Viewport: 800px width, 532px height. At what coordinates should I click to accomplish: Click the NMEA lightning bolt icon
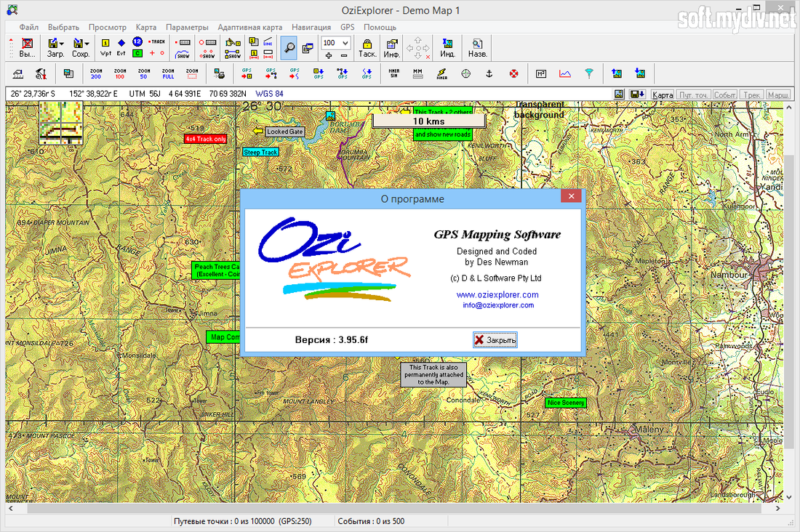(442, 74)
